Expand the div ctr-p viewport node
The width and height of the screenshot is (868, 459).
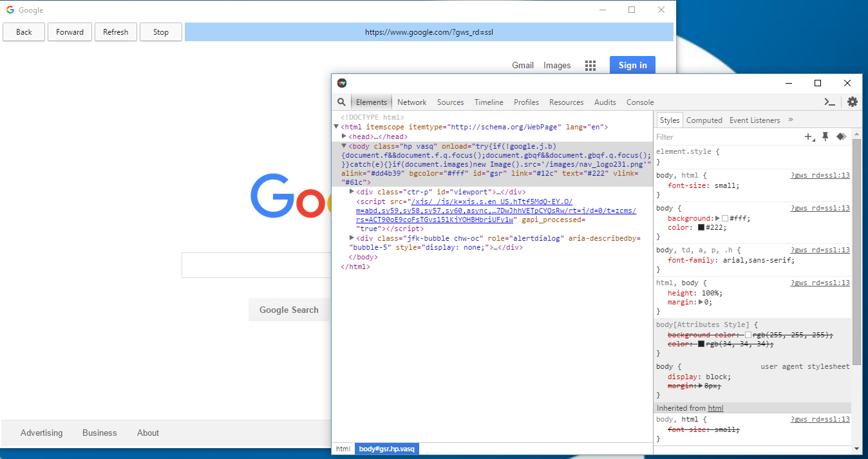tap(352, 192)
